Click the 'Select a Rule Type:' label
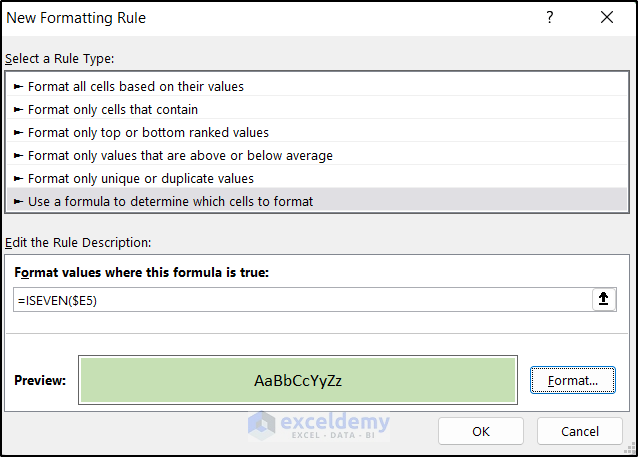Viewport: 638px width, 457px height. pos(60,59)
